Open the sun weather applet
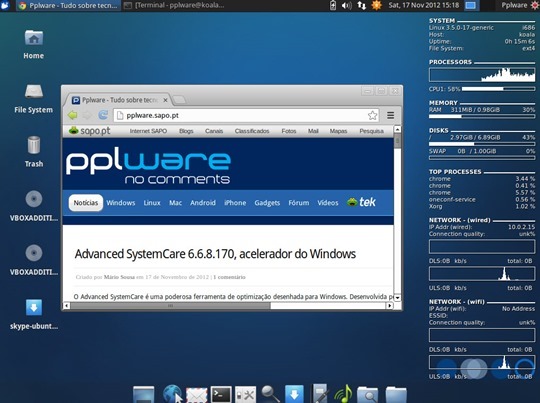Viewport: 540px width, 403px height. 376,5
